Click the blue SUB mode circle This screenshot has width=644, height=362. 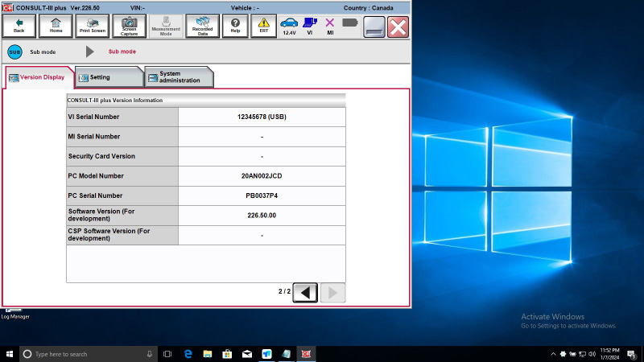tap(14, 52)
